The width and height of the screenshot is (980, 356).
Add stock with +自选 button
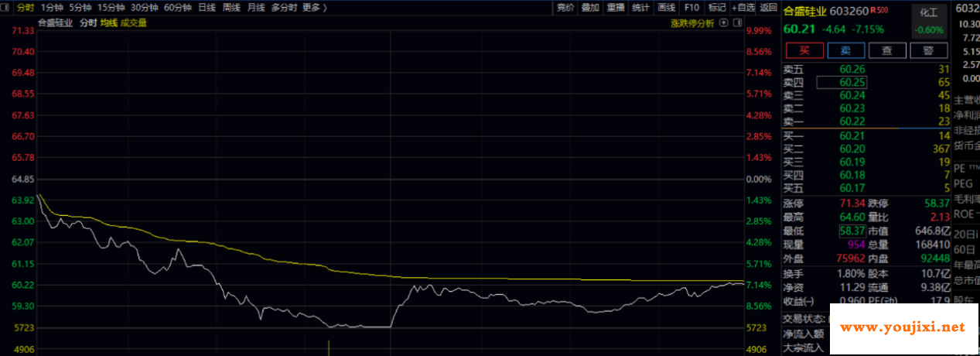click(x=743, y=7)
